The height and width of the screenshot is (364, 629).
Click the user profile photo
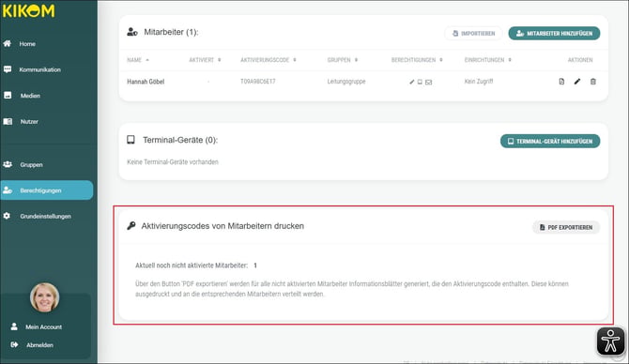click(x=44, y=297)
